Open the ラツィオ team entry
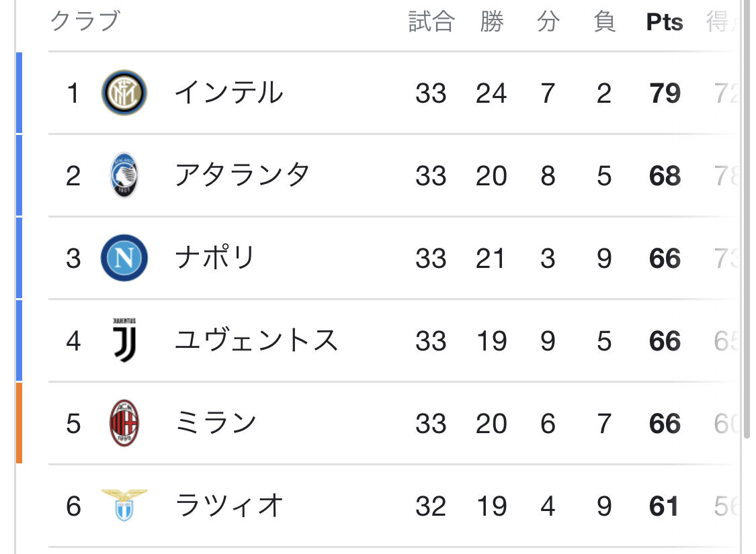Viewport: 756px width, 554px height. (228, 506)
